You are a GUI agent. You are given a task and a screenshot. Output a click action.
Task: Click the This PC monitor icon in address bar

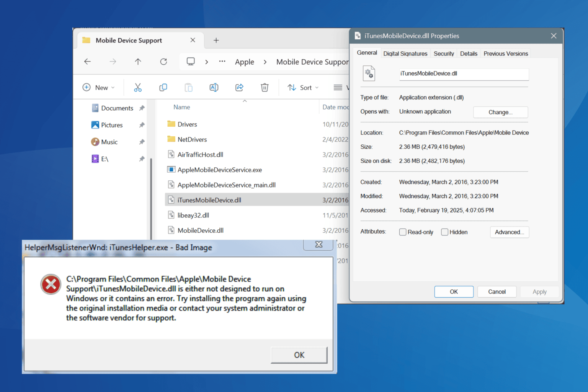(x=191, y=62)
